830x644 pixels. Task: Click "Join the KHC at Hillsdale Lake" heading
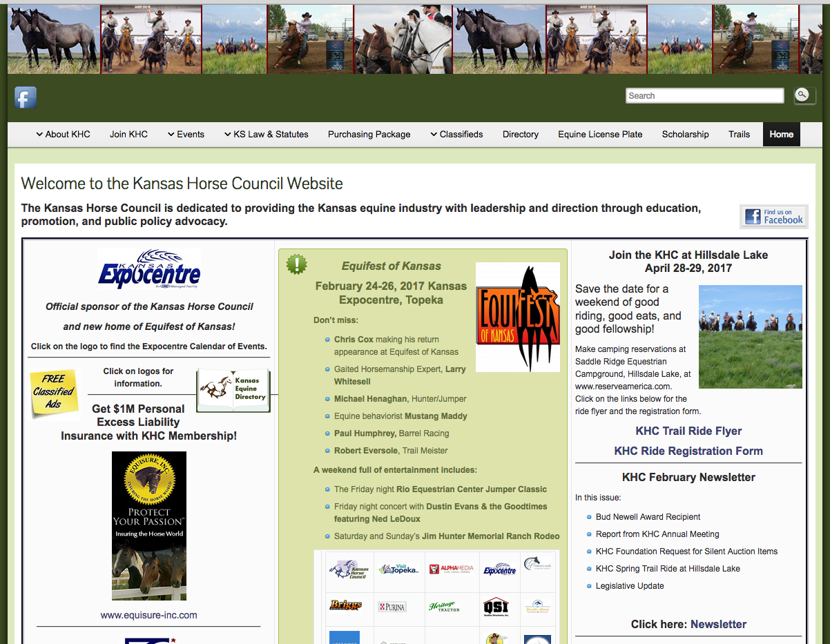[688, 255]
